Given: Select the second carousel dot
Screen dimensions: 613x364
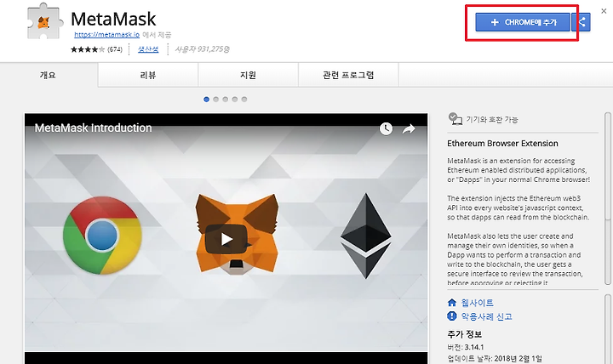Looking at the screenshot, I should pos(215,100).
